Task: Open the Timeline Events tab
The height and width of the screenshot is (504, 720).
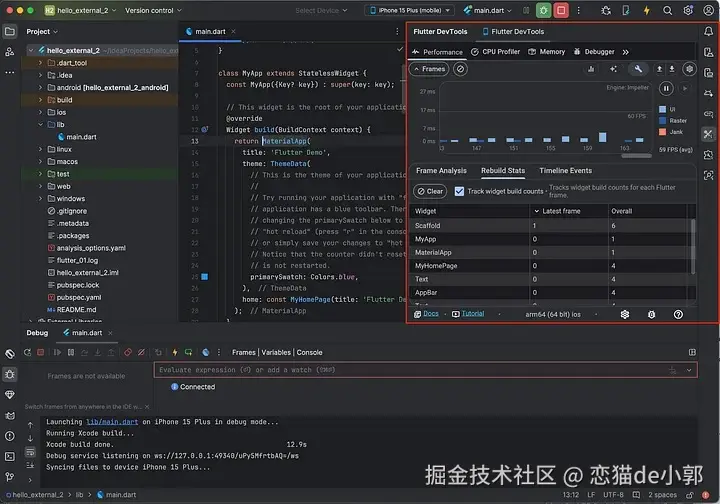Action: point(566,170)
